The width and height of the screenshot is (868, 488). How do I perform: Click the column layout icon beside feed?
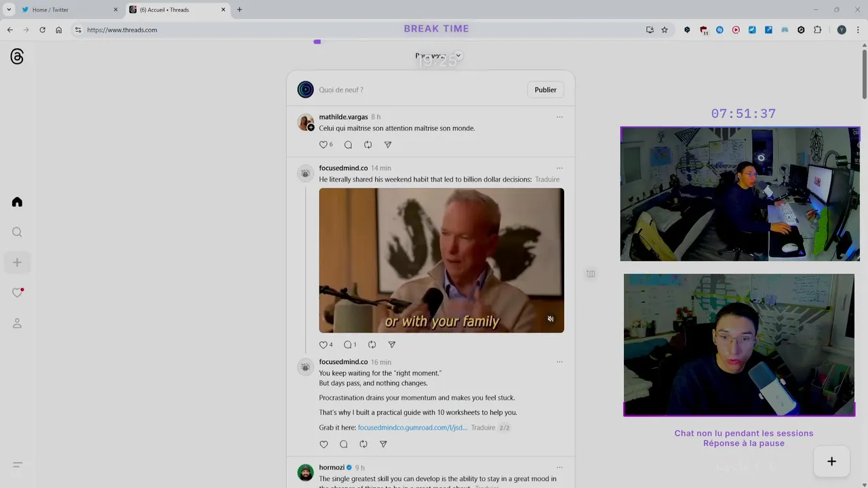[591, 274]
